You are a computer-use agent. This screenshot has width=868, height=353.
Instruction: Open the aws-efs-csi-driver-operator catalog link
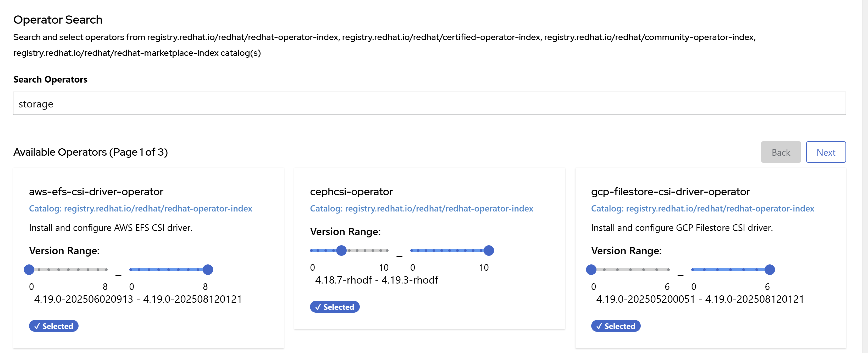141,208
